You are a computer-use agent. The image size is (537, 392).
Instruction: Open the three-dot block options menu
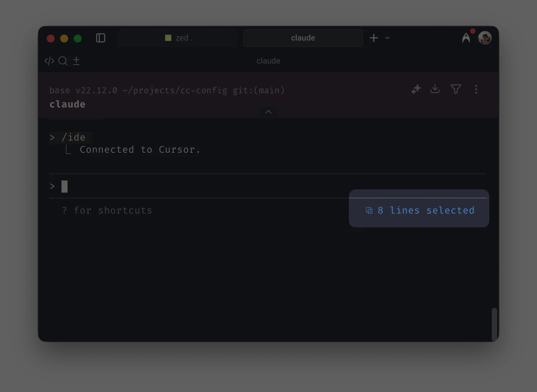tap(476, 89)
